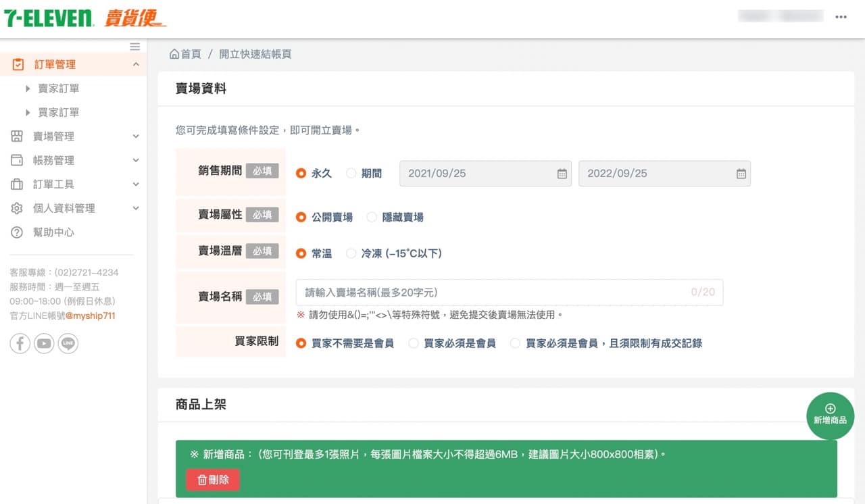Image resolution: width=865 pixels, height=504 pixels.
Task: Open the YouTube social icon
Action: tap(44, 343)
